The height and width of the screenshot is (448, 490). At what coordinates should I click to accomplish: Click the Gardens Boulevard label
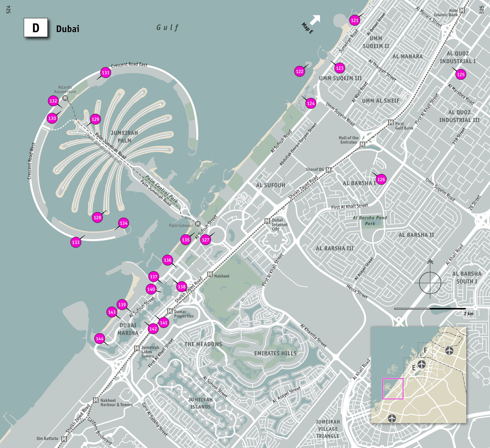click(99, 431)
